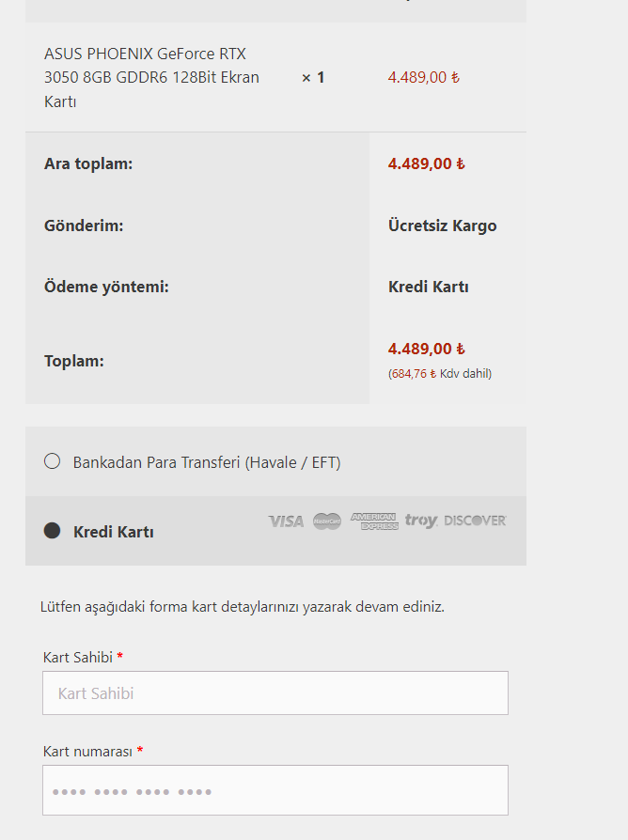The image size is (628, 840).
Task: Select the Kredi Kartı radio button
Action: point(53,531)
